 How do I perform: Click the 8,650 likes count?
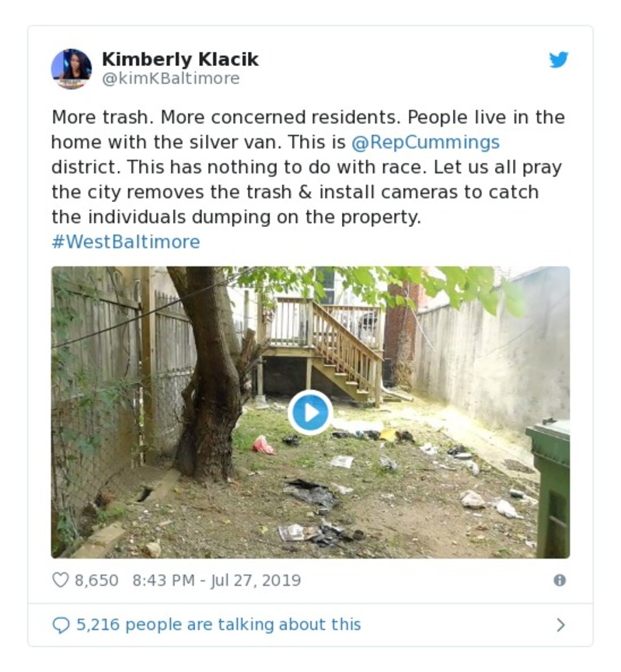click(x=96, y=580)
